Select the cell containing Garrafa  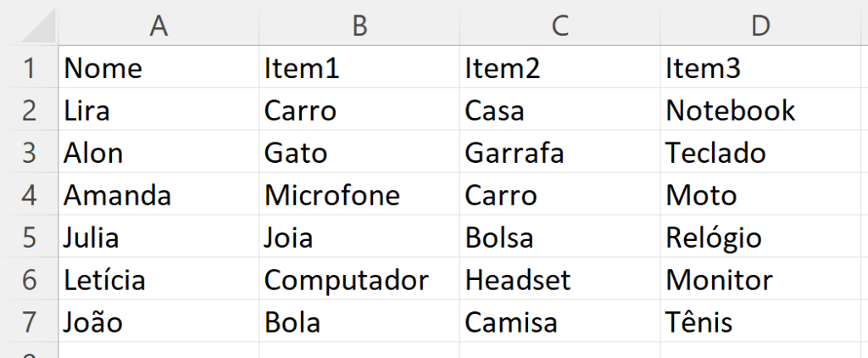[x=559, y=152]
